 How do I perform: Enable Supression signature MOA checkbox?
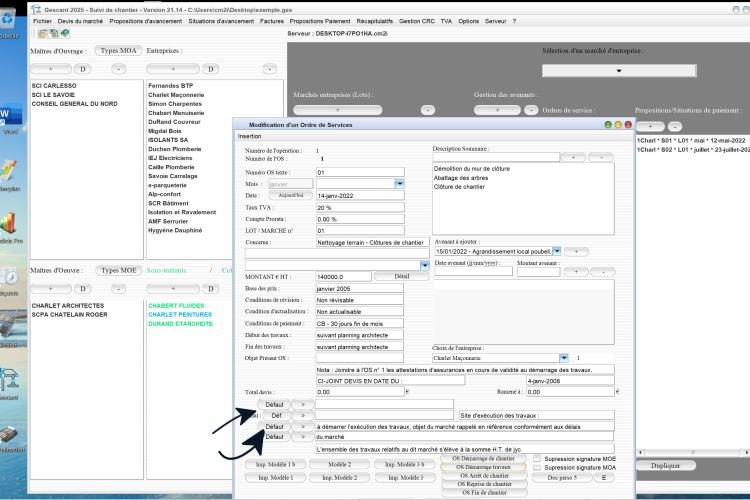pos(537,467)
